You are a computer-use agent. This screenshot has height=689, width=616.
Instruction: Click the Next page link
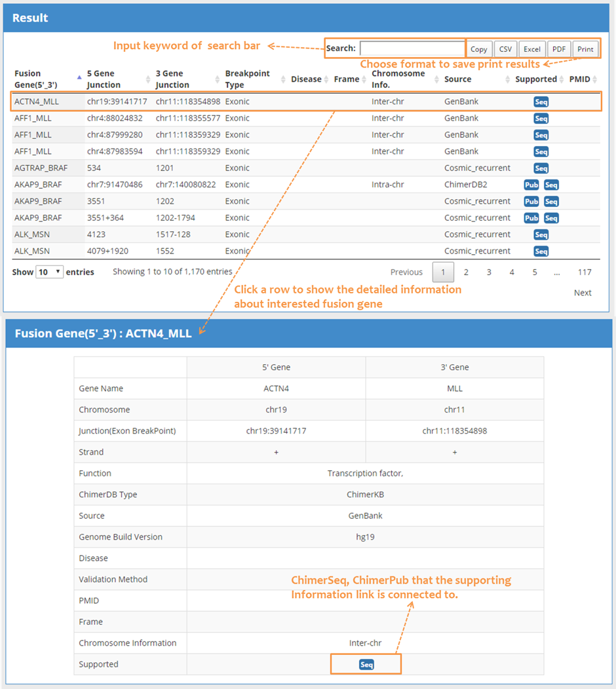583,293
